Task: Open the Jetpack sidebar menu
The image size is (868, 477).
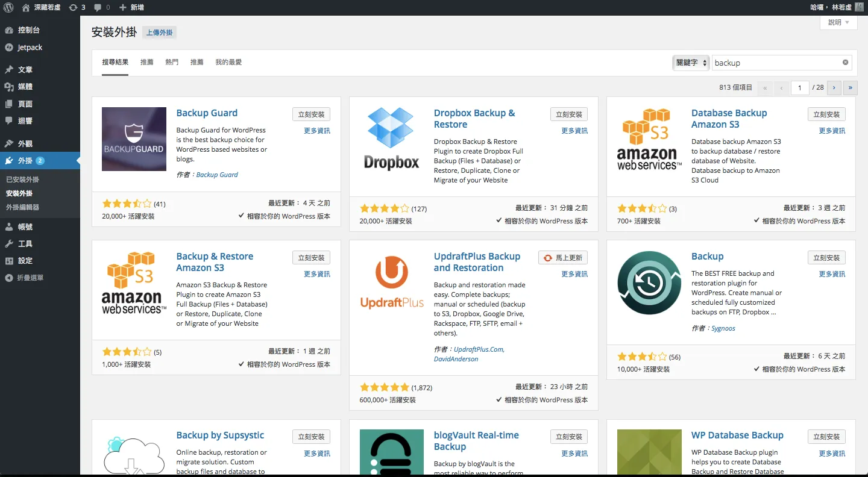Action: (x=30, y=48)
